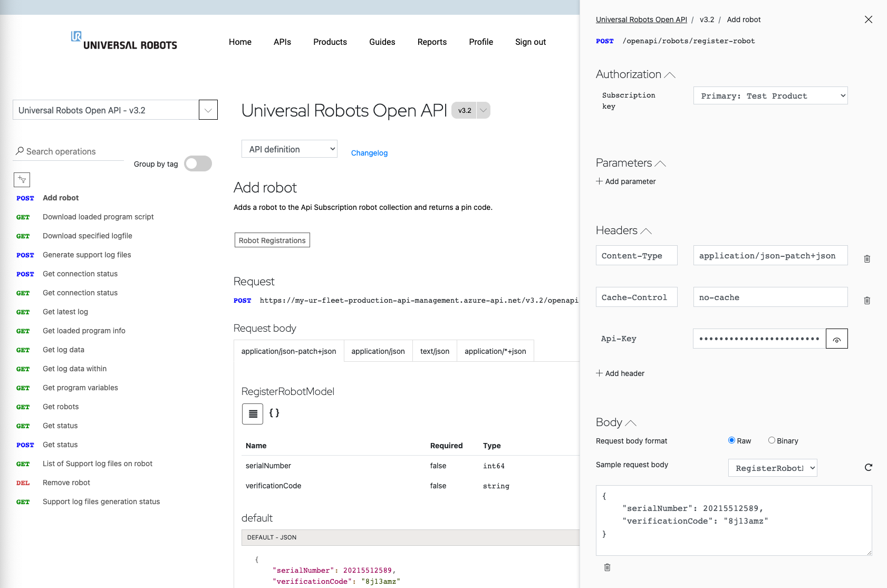Select the {} schema view icon

274,413
